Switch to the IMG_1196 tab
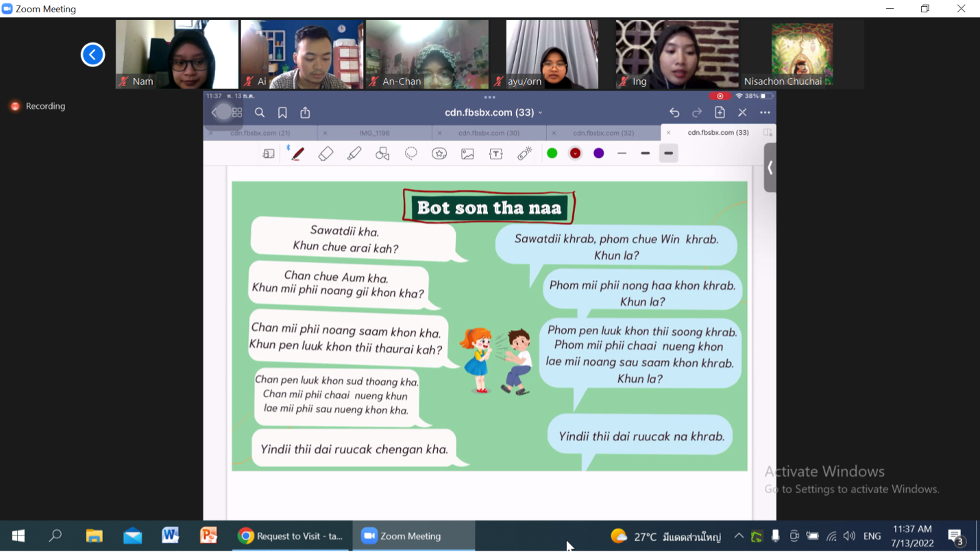This screenshot has height=554, width=980. pos(374,133)
